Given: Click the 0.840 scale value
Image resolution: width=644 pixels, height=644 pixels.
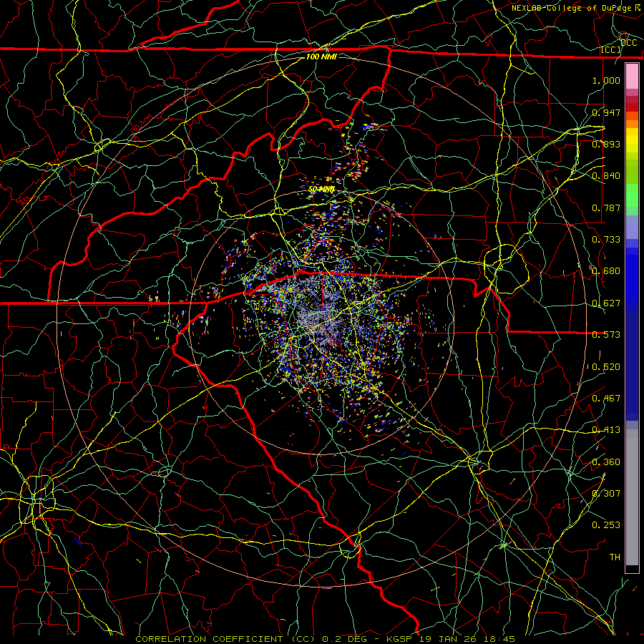Looking at the screenshot, I should point(606,176).
